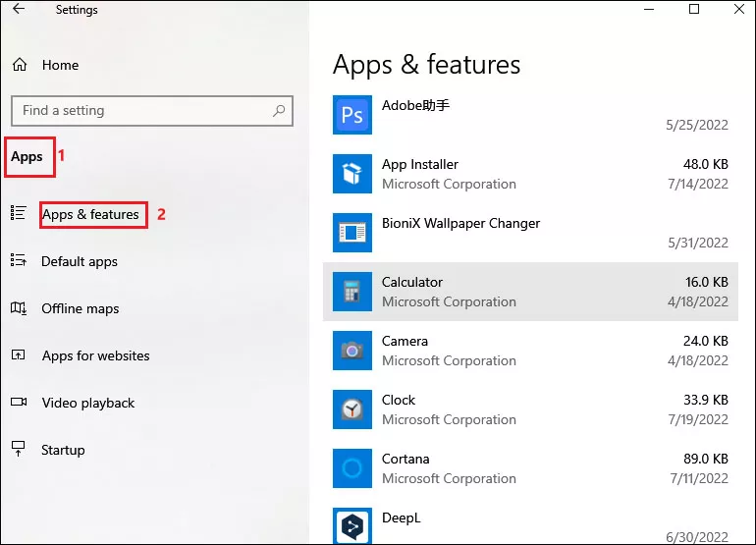The image size is (756, 545).
Task: Click the Apps & features page heading
Action: (427, 65)
